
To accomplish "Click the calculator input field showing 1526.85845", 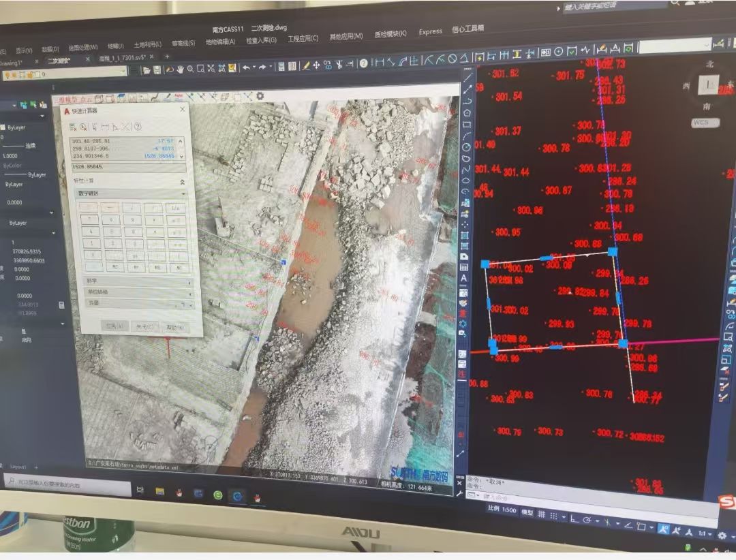I will pos(129,167).
